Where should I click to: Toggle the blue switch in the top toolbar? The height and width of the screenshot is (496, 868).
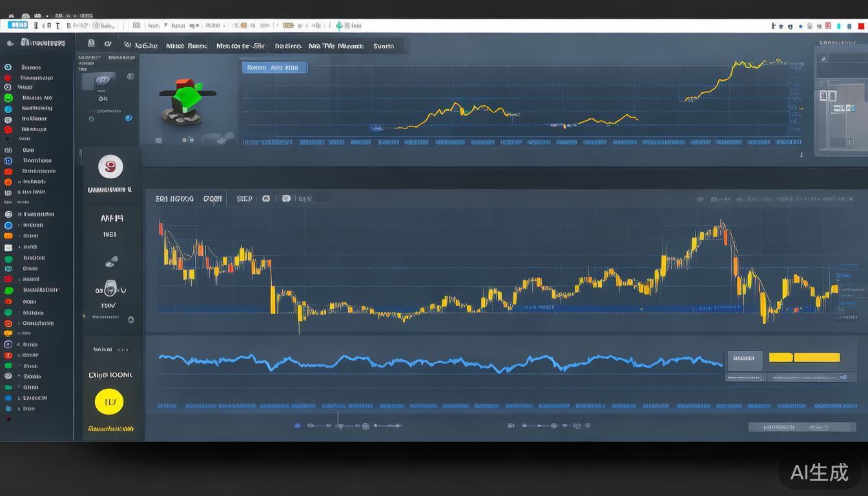17,25
